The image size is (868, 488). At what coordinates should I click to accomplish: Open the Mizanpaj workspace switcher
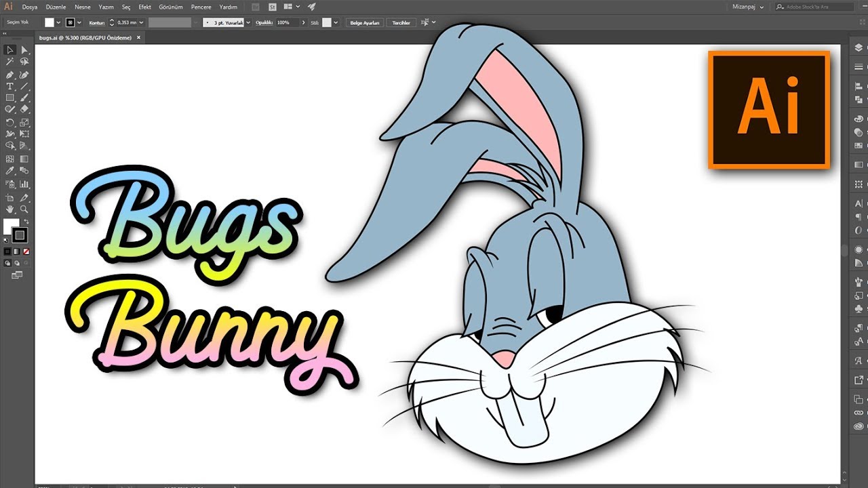[748, 7]
